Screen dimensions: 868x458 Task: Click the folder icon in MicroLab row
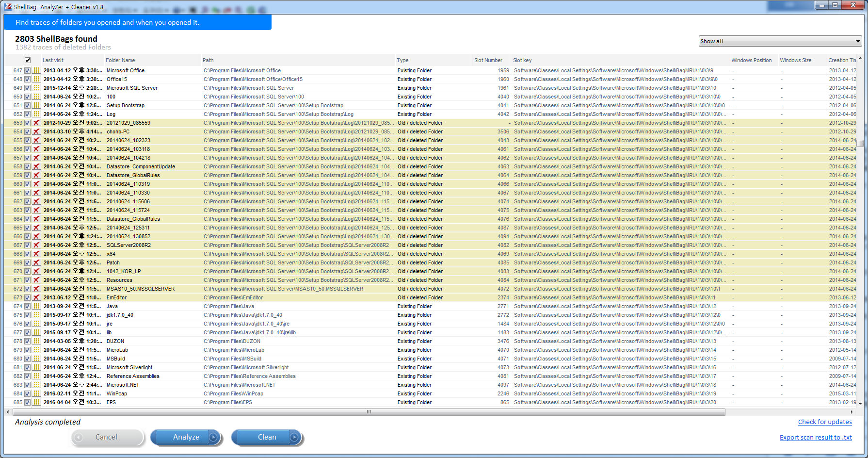click(x=37, y=350)
